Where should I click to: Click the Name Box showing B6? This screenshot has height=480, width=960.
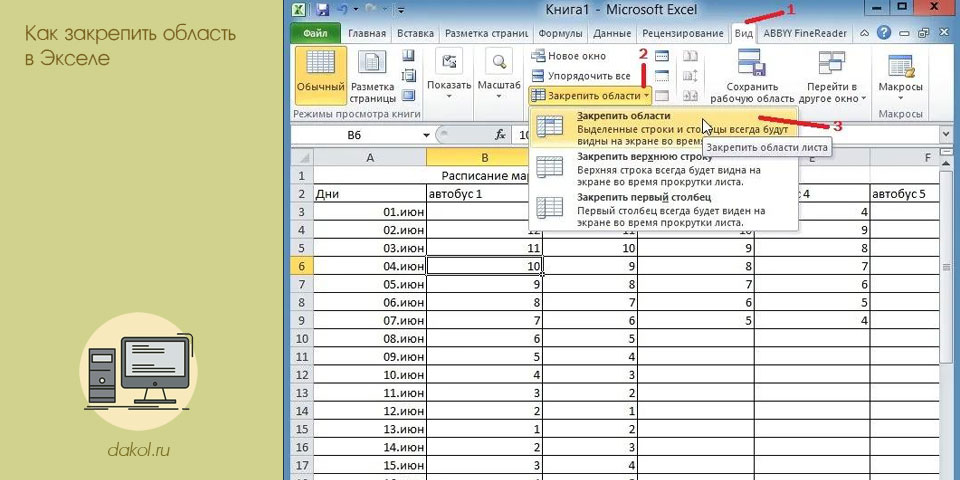pyautogui.click(x=355, y=135)
